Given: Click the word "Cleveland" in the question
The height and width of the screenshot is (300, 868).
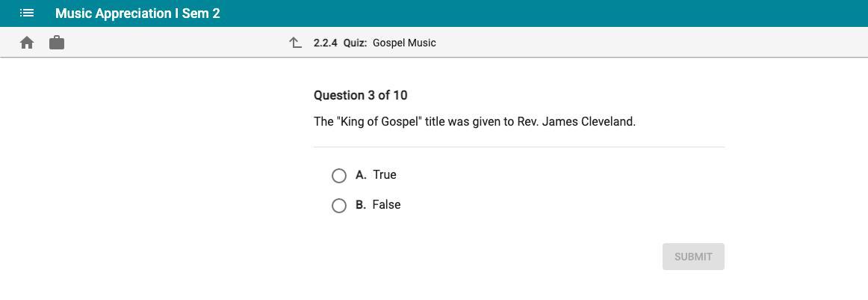Looking at the screenshot, I should coord(607,121).
